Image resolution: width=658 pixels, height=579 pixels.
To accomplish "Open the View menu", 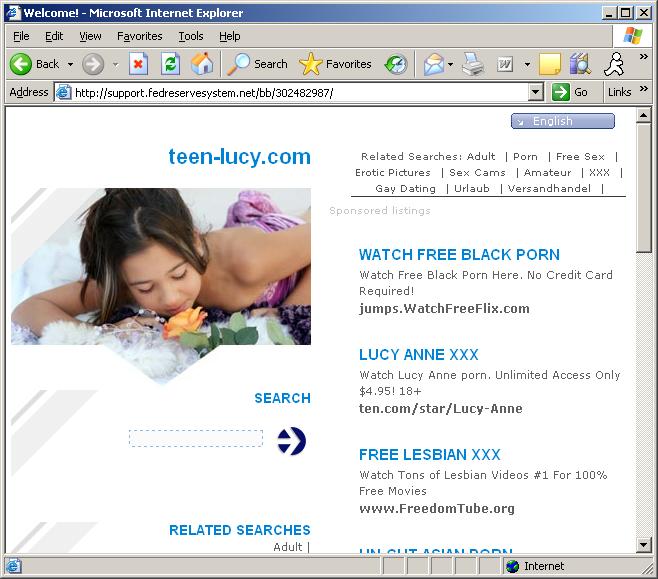I will click(x=90, y=37).
